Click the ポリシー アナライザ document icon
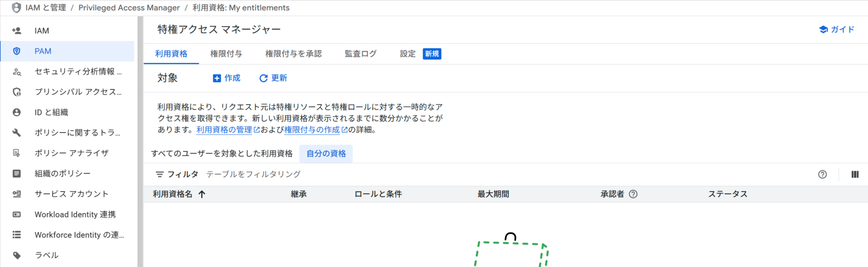 (17, 153)
